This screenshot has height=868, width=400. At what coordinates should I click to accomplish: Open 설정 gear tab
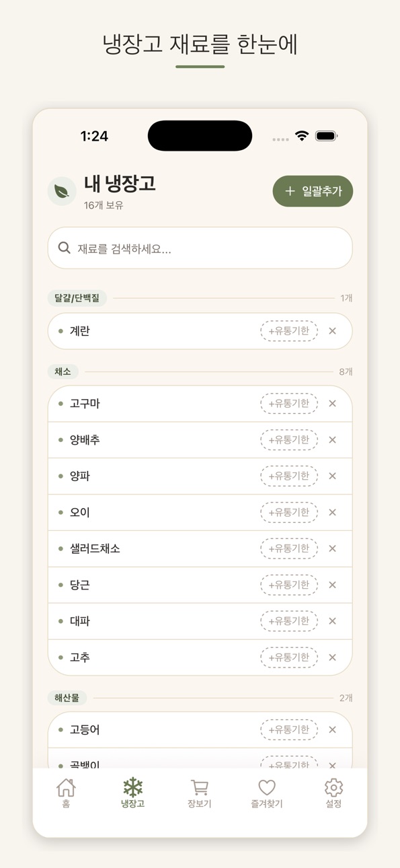pyautogui.click(x=333, y=793)
